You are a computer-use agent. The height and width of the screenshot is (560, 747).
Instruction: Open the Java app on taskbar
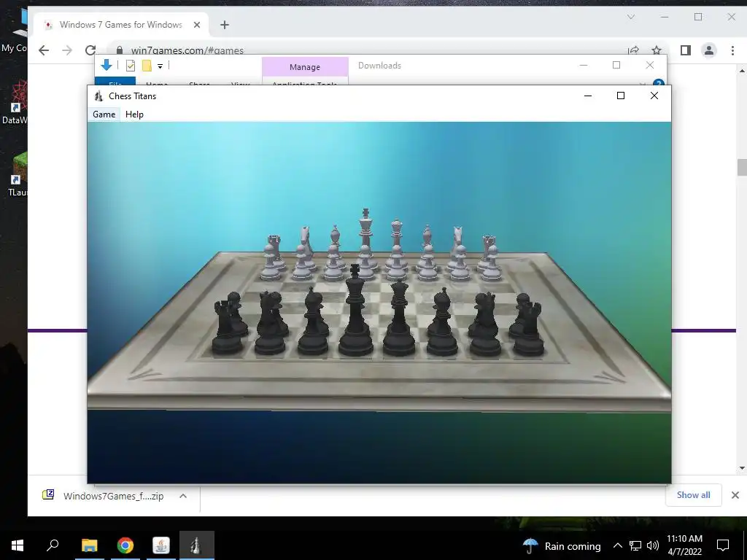tap(161, 545)
